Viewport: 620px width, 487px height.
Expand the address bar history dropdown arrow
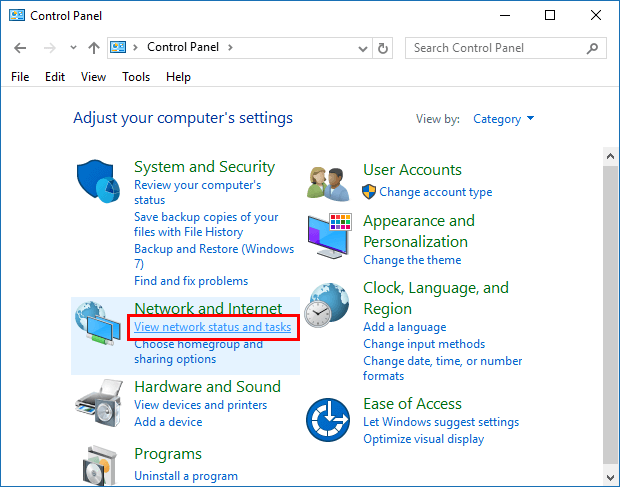tap(361, 47)
